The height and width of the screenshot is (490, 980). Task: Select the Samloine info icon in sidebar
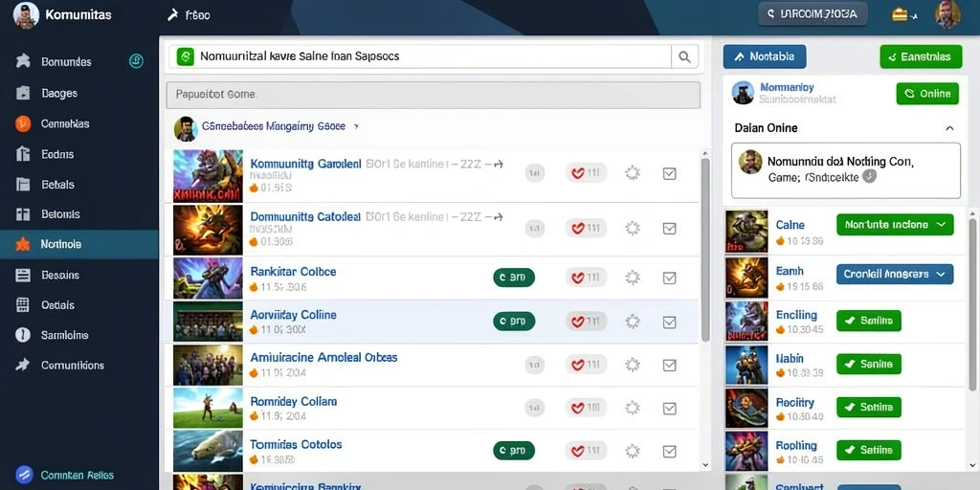[23, 335]
